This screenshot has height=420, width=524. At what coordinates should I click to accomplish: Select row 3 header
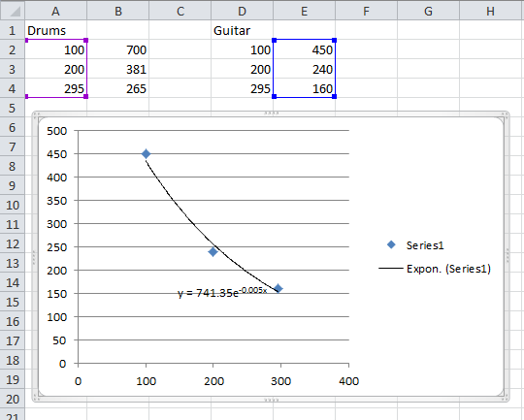13,69
